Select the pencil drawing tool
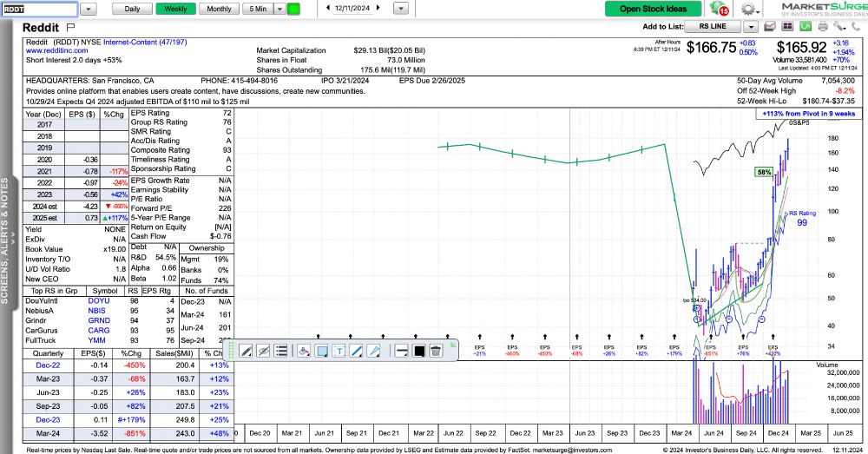Screen dimensions: 868x454 point(247,351)
